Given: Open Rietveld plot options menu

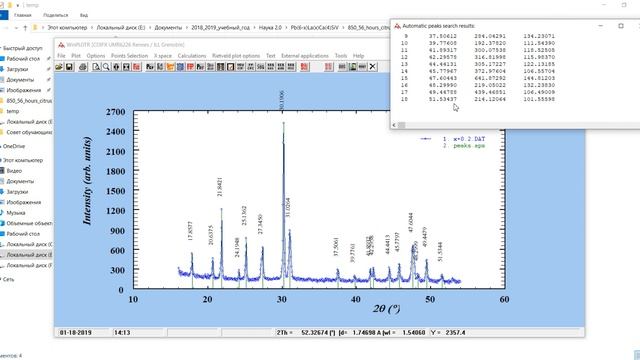Looking at the screenshot, I should pos(236,56).
